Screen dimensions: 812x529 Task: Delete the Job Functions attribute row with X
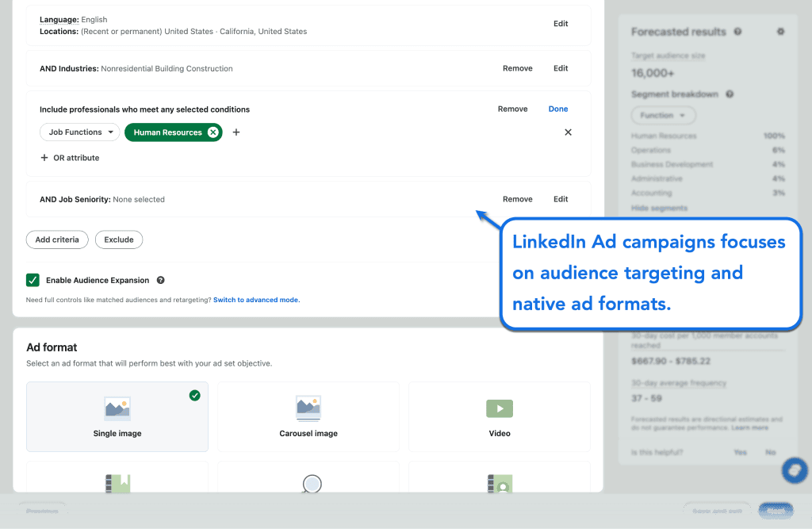(568, 132)
